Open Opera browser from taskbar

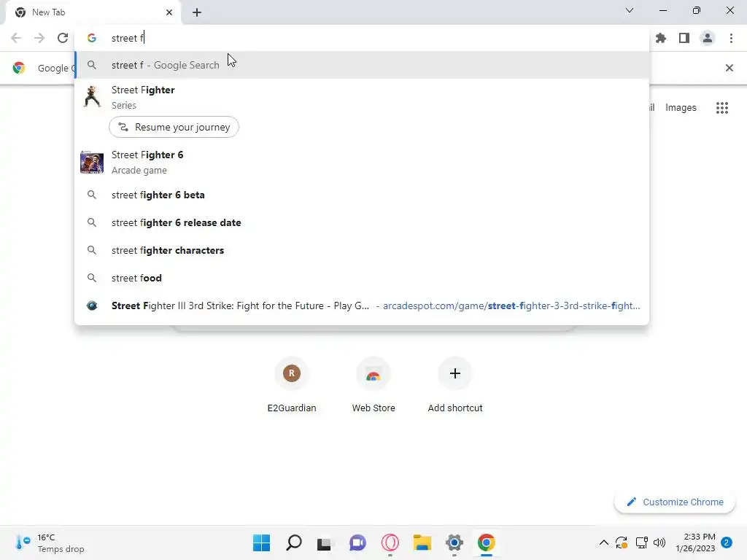tap(390, 542)
